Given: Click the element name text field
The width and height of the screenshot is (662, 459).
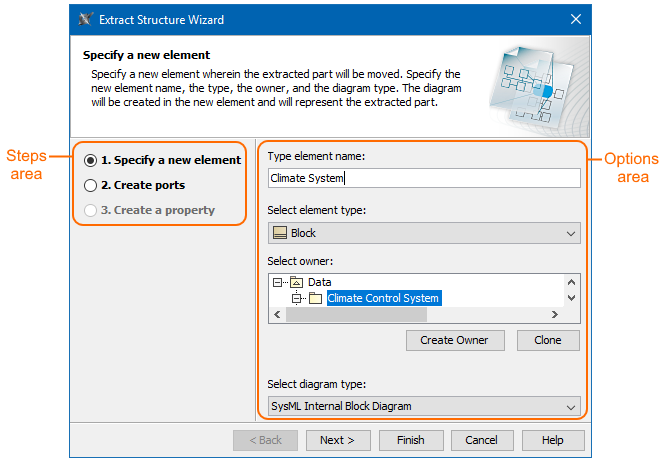Looking at the screenshot, I should click(424, 178).
